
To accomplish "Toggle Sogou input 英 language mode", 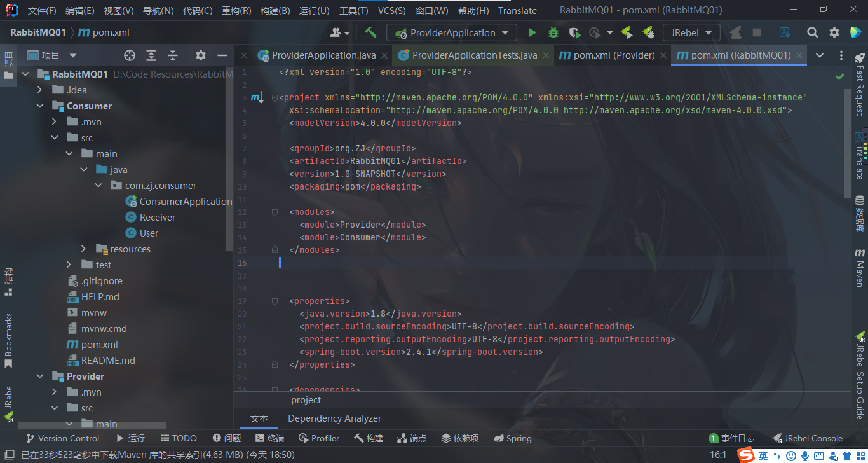I will (763, 455).
